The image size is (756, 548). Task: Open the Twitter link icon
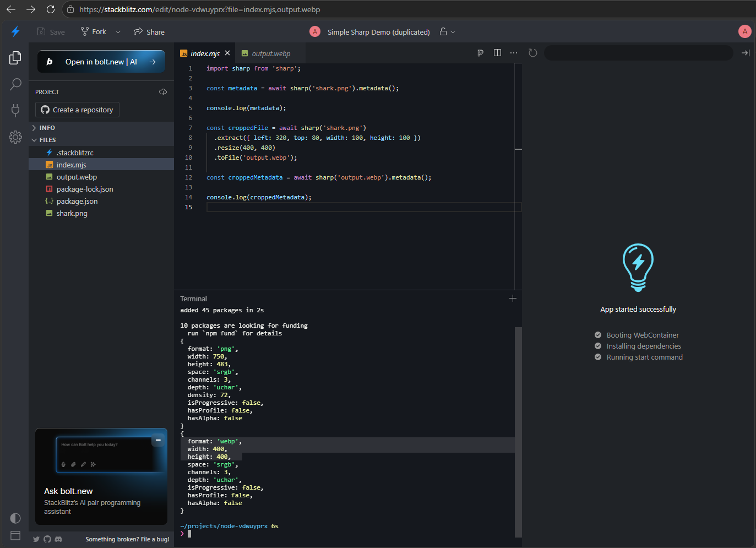coord(36,539)
